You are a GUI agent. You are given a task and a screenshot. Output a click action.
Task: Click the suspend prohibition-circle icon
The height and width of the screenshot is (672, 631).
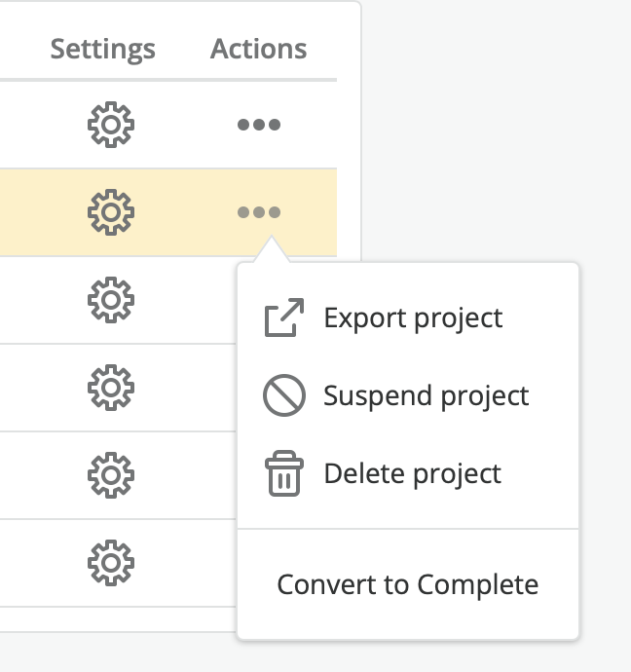284,395
